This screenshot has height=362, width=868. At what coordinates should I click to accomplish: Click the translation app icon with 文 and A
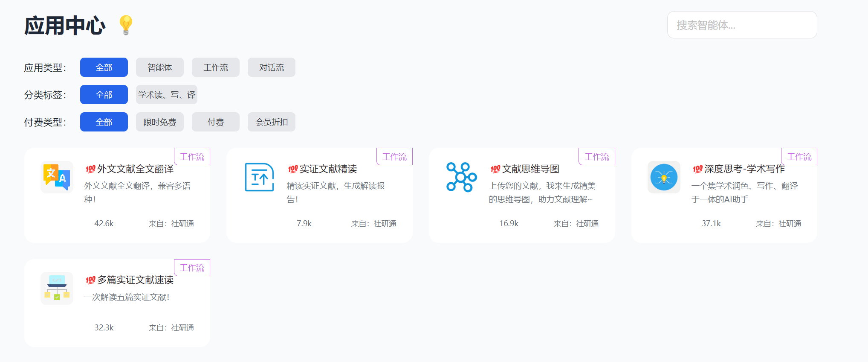pos(57,177)
